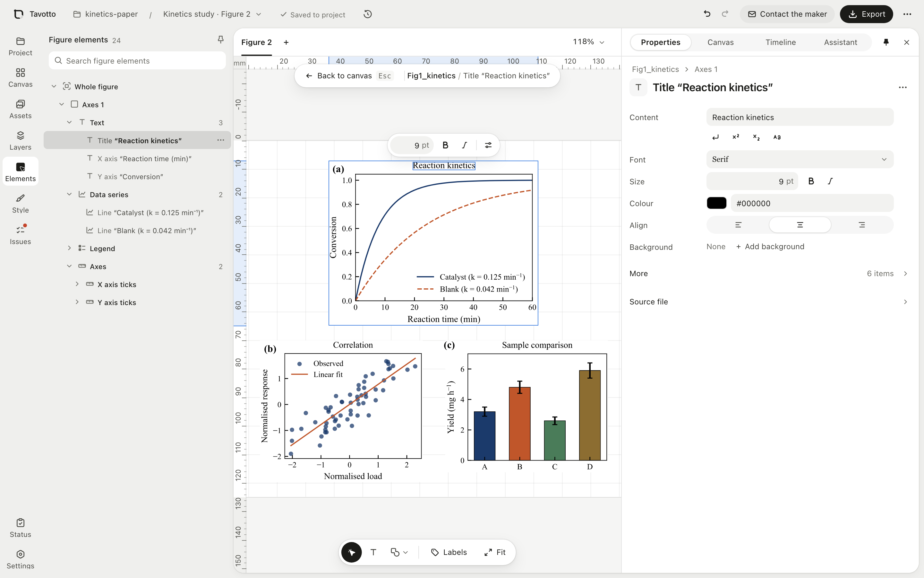The image size is (924, 578).
Task: Set text alignment to right
Action: [x=862, y=225]
